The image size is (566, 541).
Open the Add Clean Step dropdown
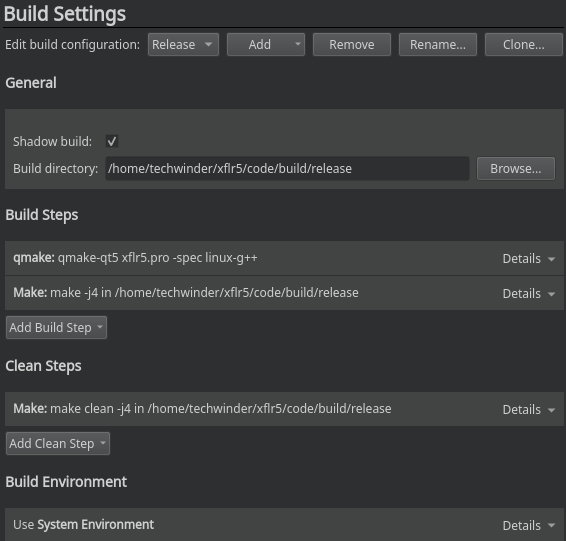click(58, 444)
